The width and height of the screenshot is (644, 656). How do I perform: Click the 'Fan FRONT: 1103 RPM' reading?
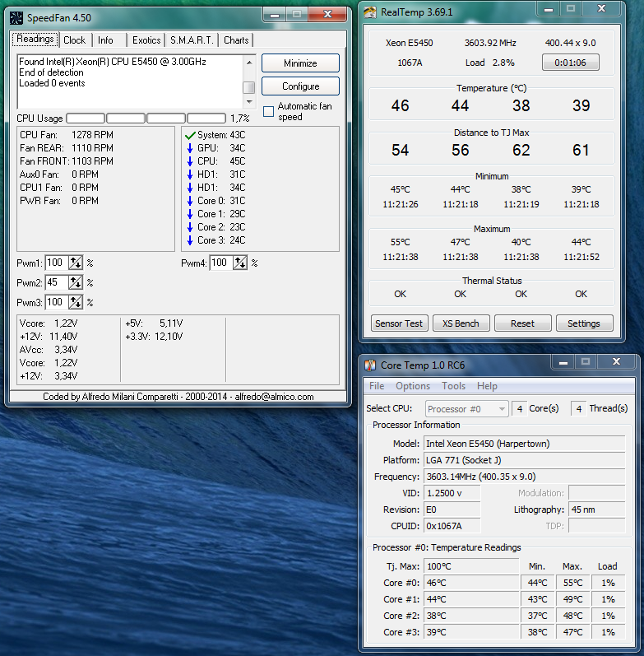click(x=67, y=161)
